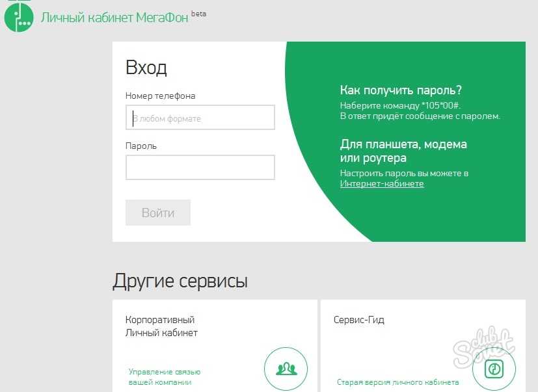Click the Для планшета, модема или роутера heading
The image size is (538, 392).
click(x=403, y=151)
